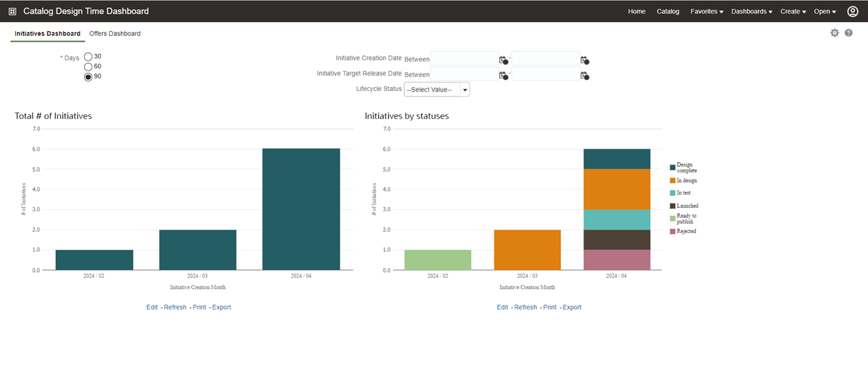Open the application grid navigator icon

click(12, 11)
